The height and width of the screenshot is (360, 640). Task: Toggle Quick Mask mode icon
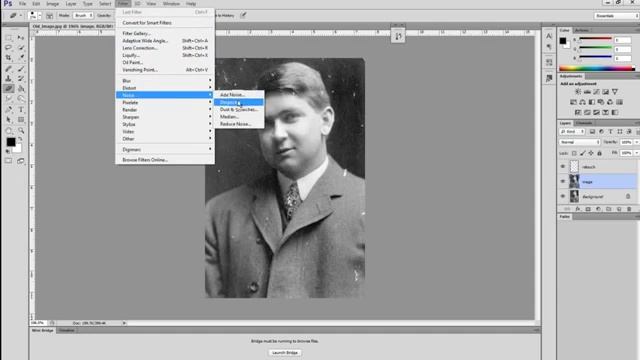click(9, 161)
